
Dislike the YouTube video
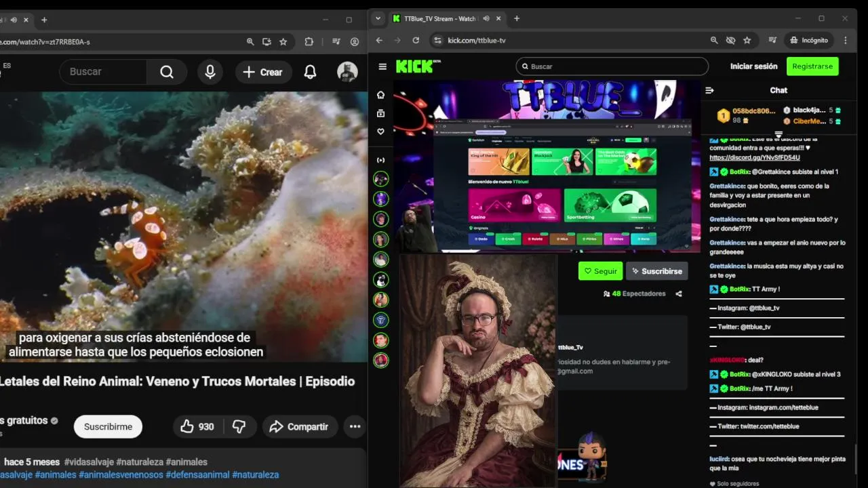point(239,426)
